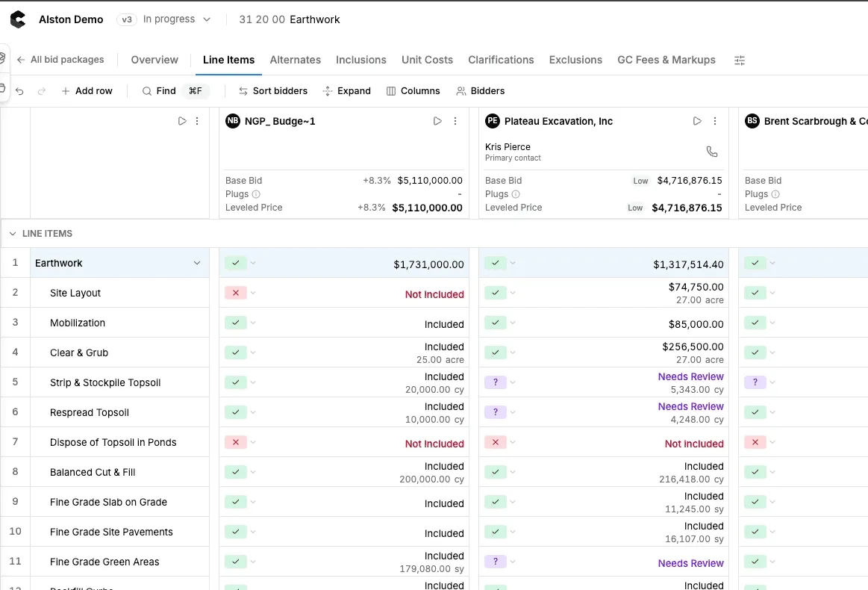868x590 pixels.
Task: Toggle red X status for Site Layout NGP
Action: [236, 293]
